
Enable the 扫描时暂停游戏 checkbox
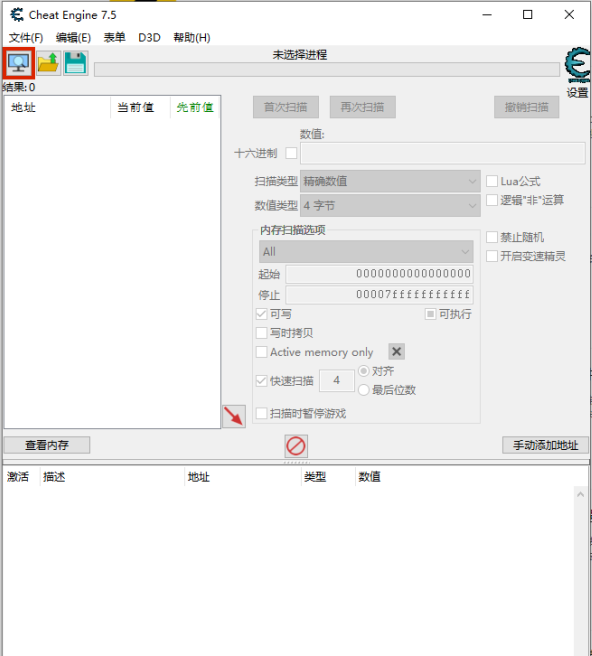point(261,413)
